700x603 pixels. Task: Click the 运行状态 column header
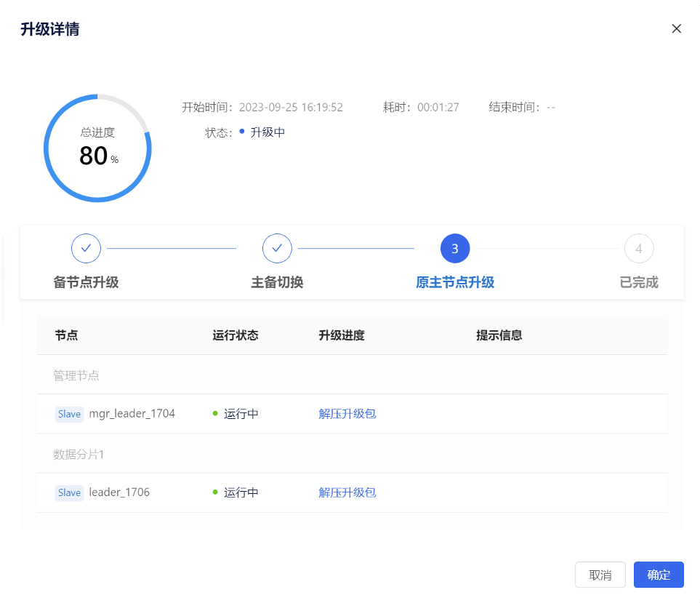coord(236,335)
